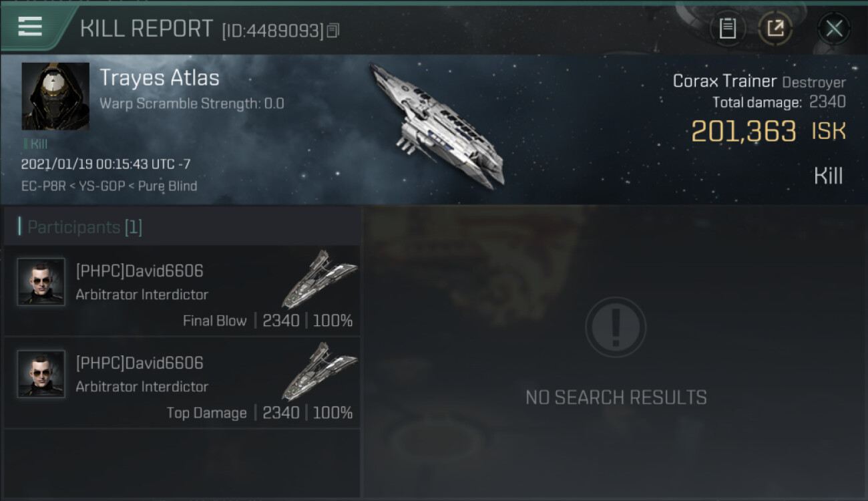The image size is (868, 501).
Task: Click the Final Blow Arbitrator ship icon
Action: (x=319, y=279)
